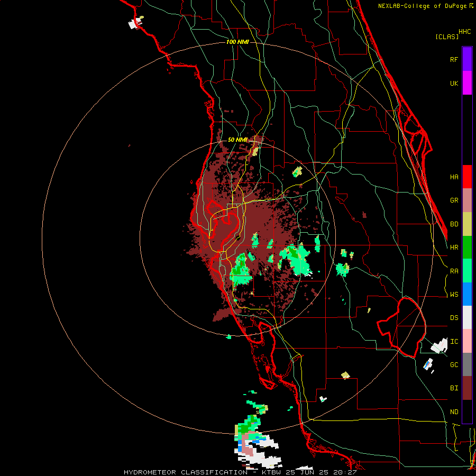Pick the yellow BD legend color swatch
Image resolution: width=476 pixels, height=476 pixels.
[467, 224]
